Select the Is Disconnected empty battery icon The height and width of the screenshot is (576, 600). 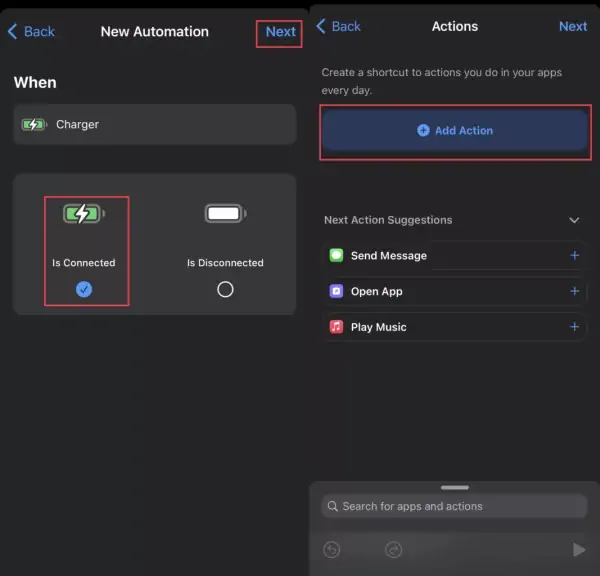click(225, 214)
